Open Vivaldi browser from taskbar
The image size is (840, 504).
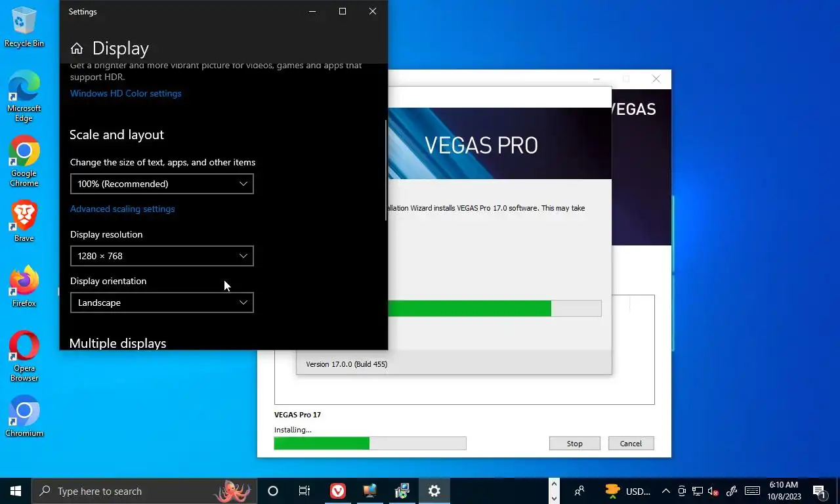click(x=337, y=491)
